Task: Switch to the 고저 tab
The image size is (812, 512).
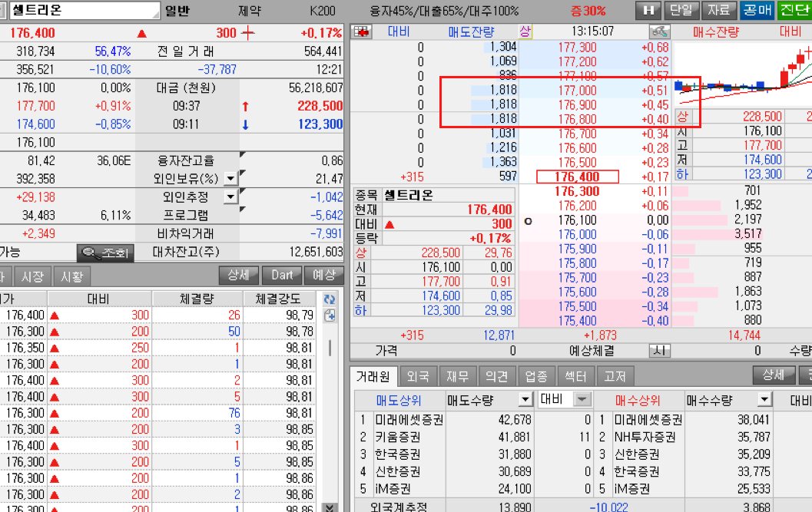Action: click(x=615, y=376)
